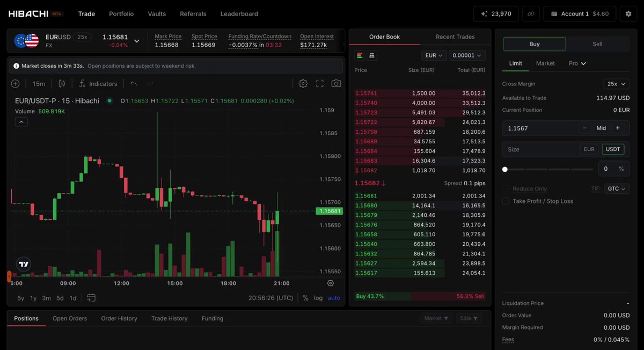Enter fullscreen chart mode
644x350 pixels.
[320, 84]
